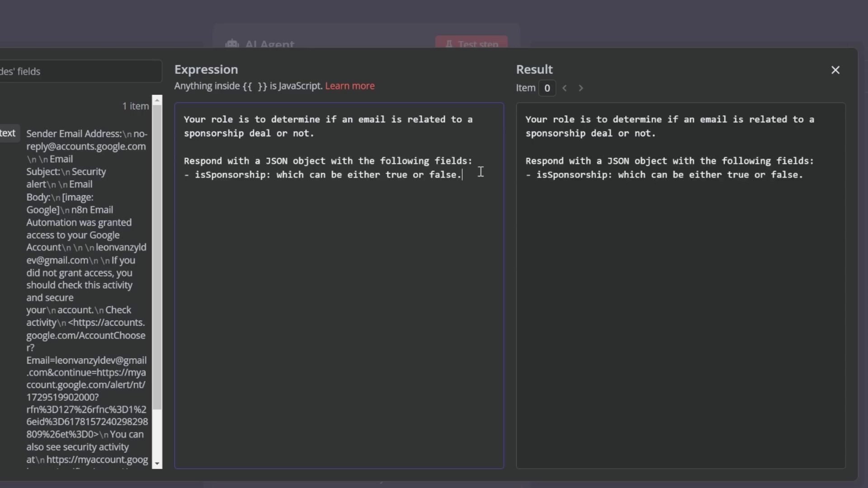Click the input panel scrollbar down arrow
This screenshot has height=488, width=868.
[x=157, y=464]
